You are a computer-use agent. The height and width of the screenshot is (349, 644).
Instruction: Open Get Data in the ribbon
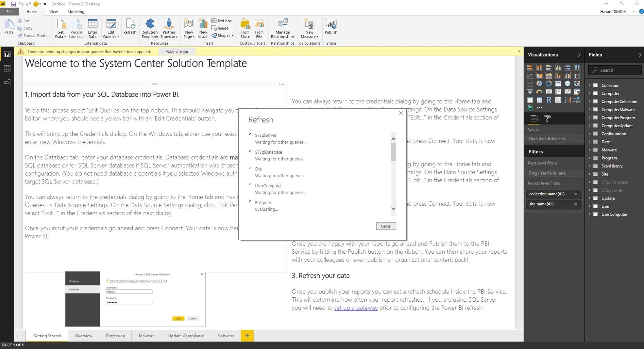60,28
